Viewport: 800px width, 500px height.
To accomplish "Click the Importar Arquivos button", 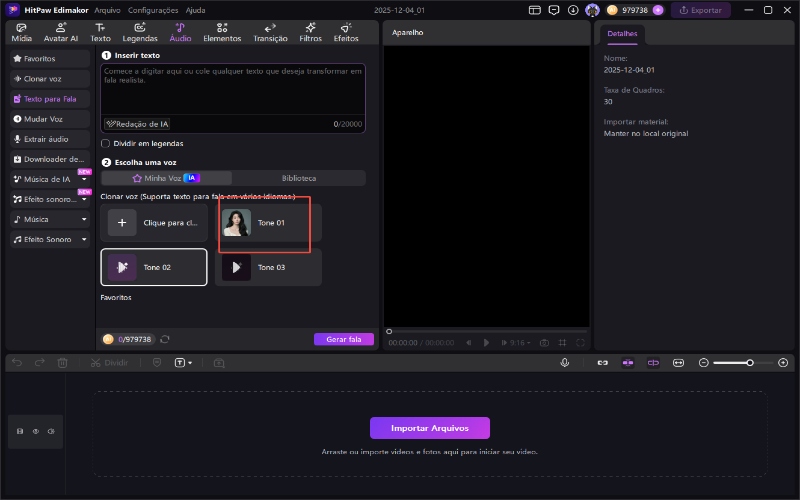I will pyautogui.click(x=430, y=428).
